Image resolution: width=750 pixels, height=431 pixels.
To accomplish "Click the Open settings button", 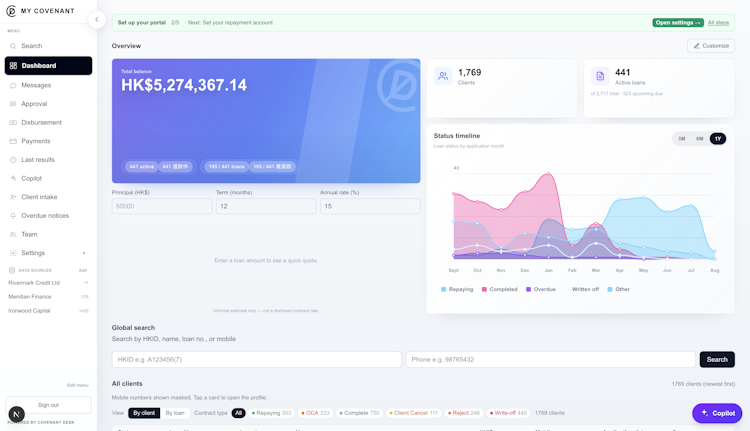I will click(678, 22).
